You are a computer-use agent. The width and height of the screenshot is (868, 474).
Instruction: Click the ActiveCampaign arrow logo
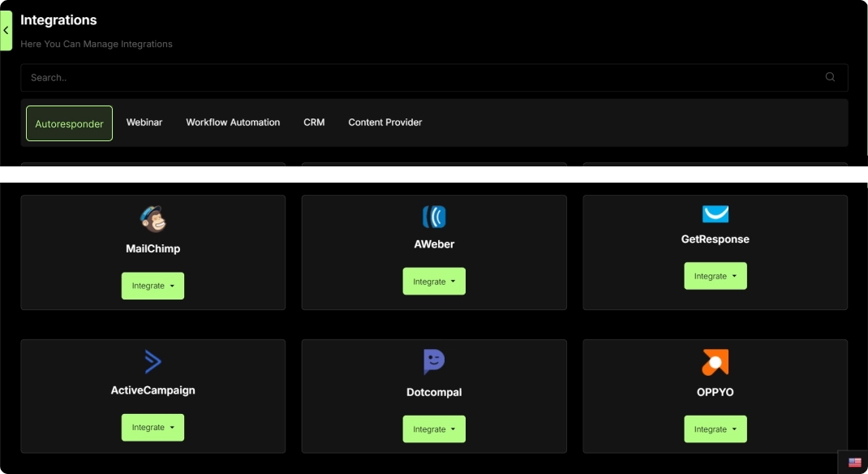[153, 362]
